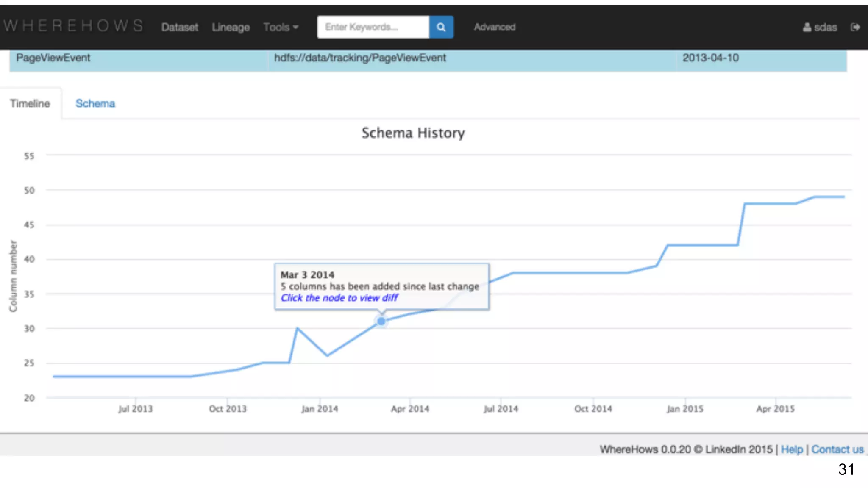This screenshot has height=488, width=868.
Task: Click the Schema History chart title
Action: tap(413, 133)
